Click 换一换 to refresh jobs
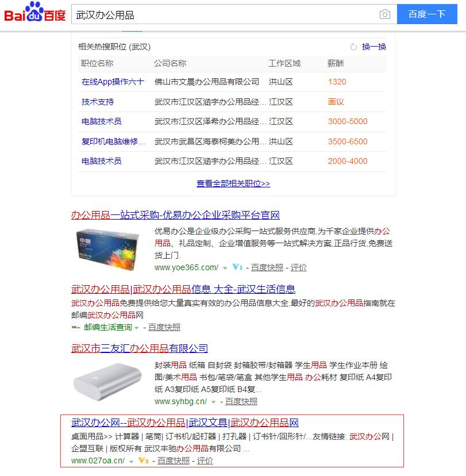 click(373, 47)
